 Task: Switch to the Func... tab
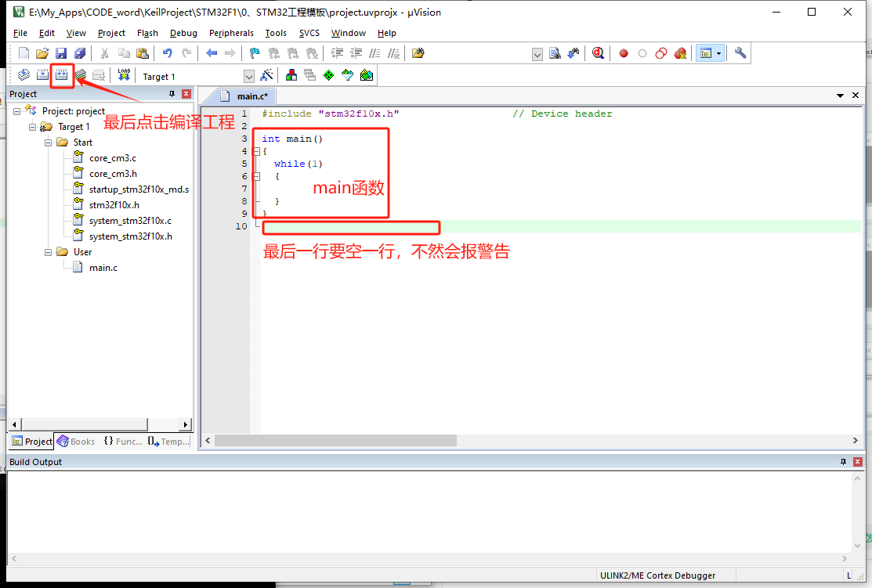coord(123,442)
